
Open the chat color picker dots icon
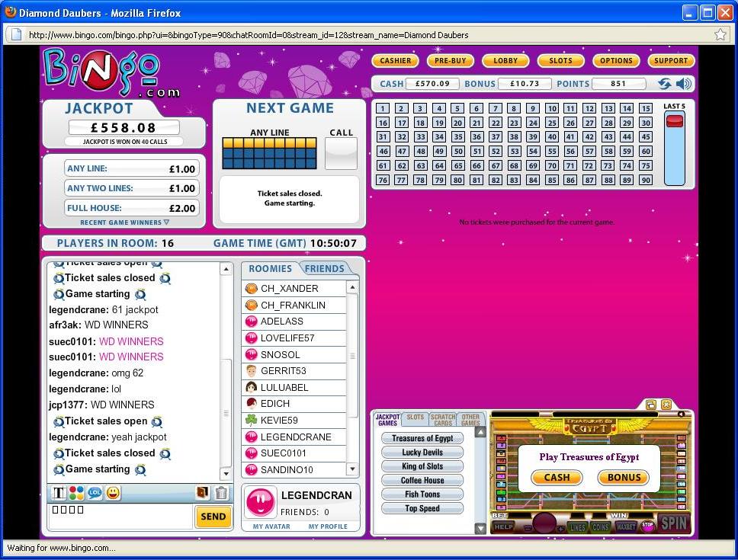[x=76, y=493]
